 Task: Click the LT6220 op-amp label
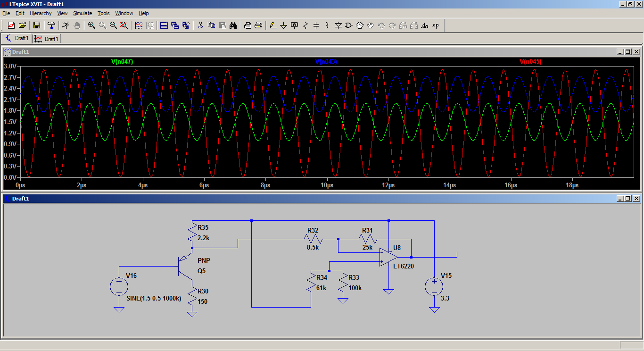coord(404,266)
